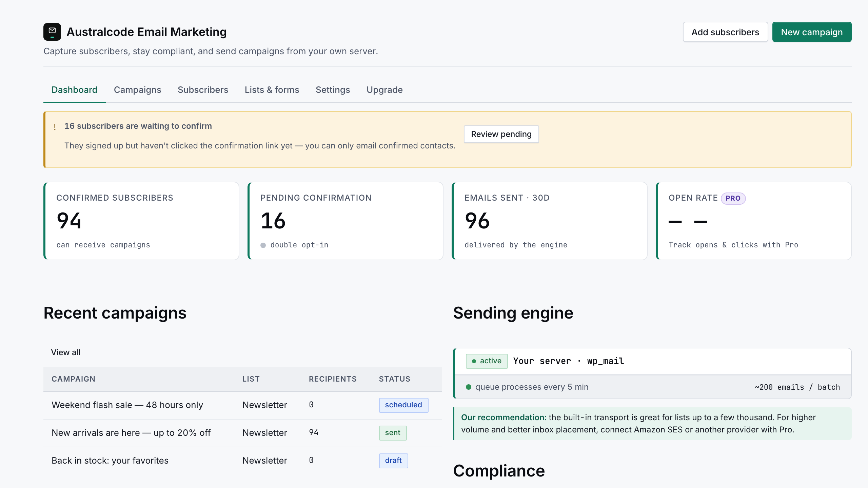Click the Sending engine heading
The width and height of the screenshot is (868, 488).
[x=513, y=313]
